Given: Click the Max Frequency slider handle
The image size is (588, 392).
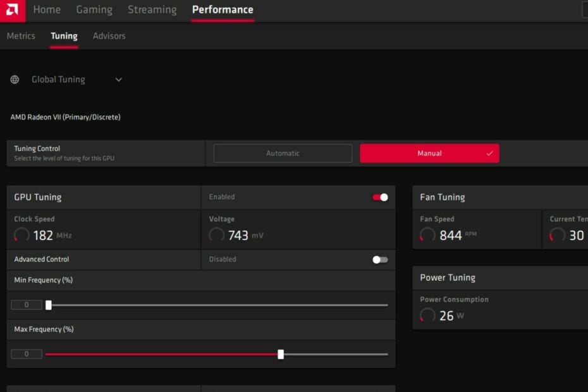Looking at the screenshot, I should click(x=281, y=354).
